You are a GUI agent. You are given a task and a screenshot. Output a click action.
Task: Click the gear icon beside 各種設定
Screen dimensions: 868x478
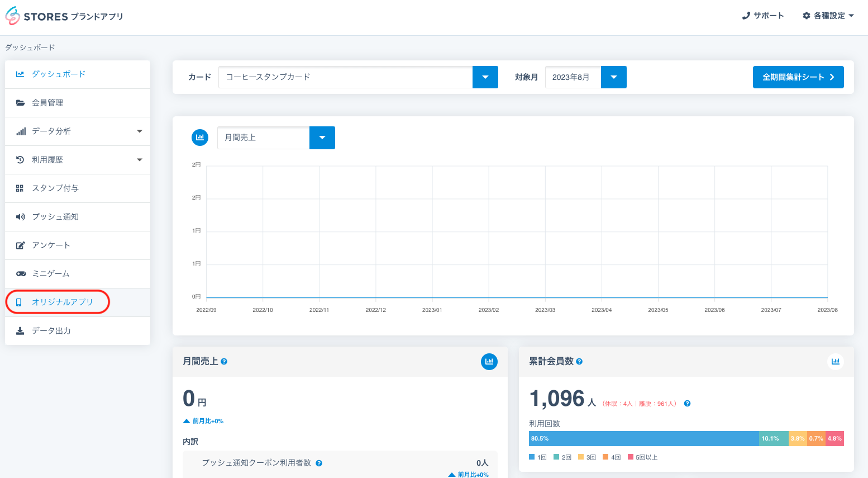(x=807, y=16)
